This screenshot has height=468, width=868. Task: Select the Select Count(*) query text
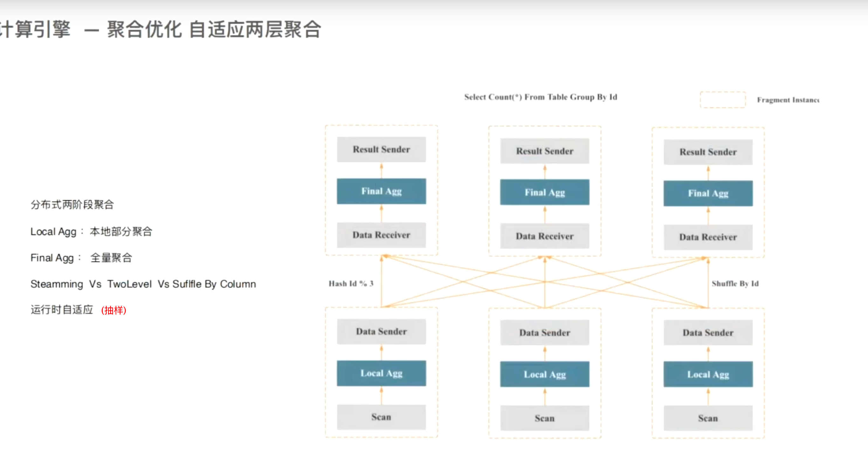(541, 97)
